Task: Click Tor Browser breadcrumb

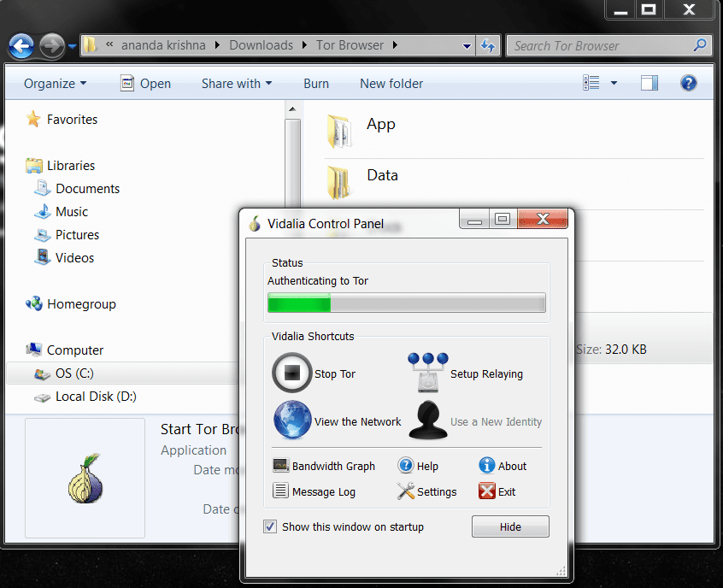Action: 350,45
